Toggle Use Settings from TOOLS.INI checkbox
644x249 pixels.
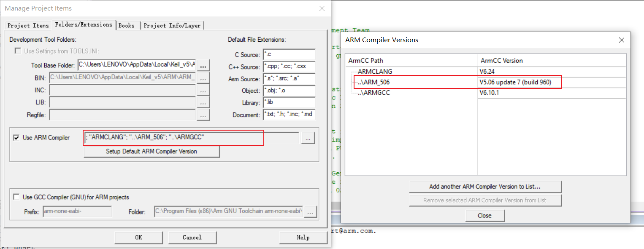(x=18, y=51)
